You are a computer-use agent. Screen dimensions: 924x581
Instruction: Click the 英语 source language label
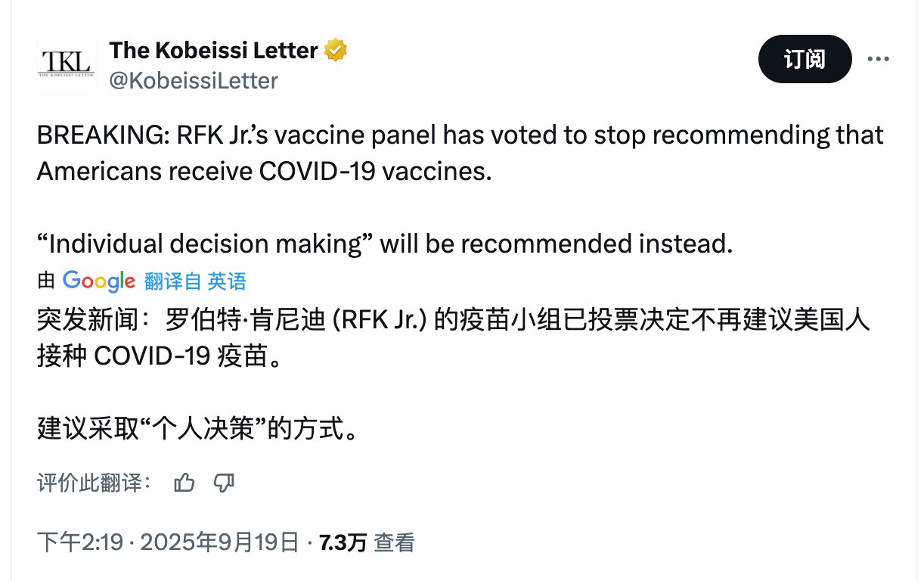click(227, 281)
